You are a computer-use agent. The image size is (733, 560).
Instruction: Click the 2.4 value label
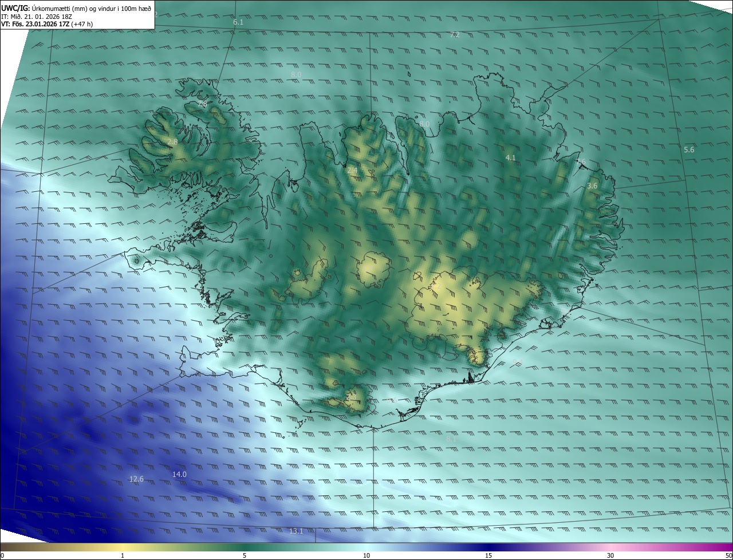point(352,171)
